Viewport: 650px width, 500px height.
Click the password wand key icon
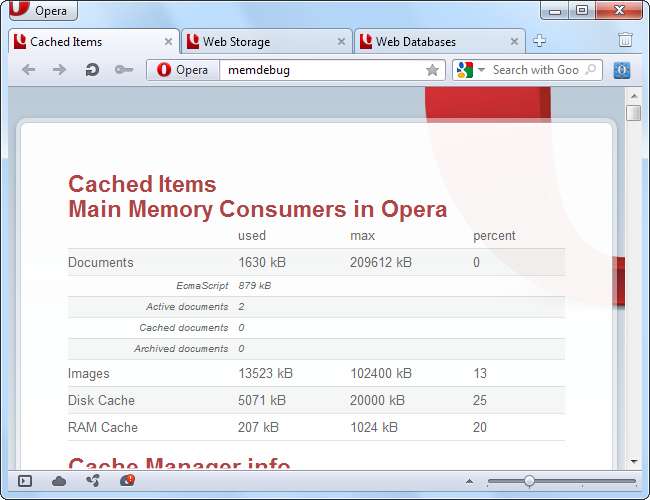[124, 70]
